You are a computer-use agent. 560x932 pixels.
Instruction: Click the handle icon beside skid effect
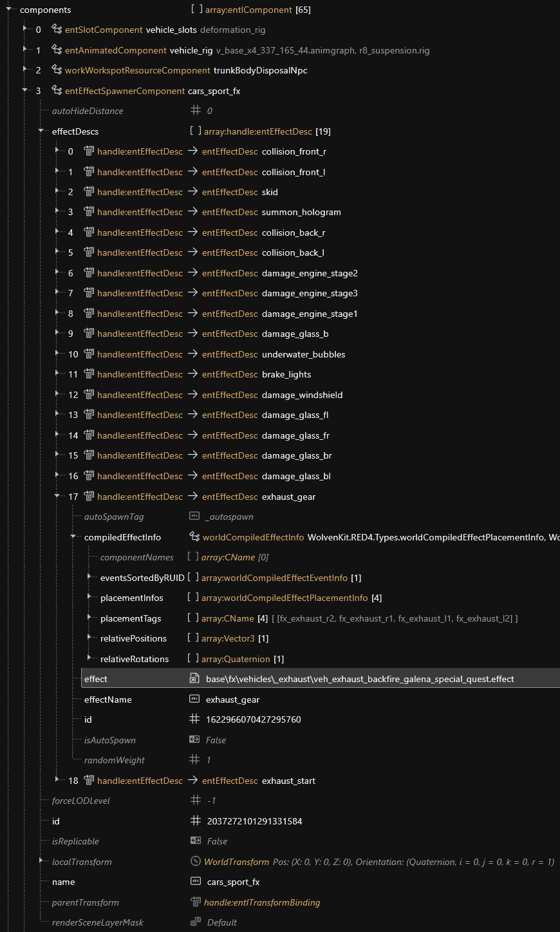(x=89, y=192)
